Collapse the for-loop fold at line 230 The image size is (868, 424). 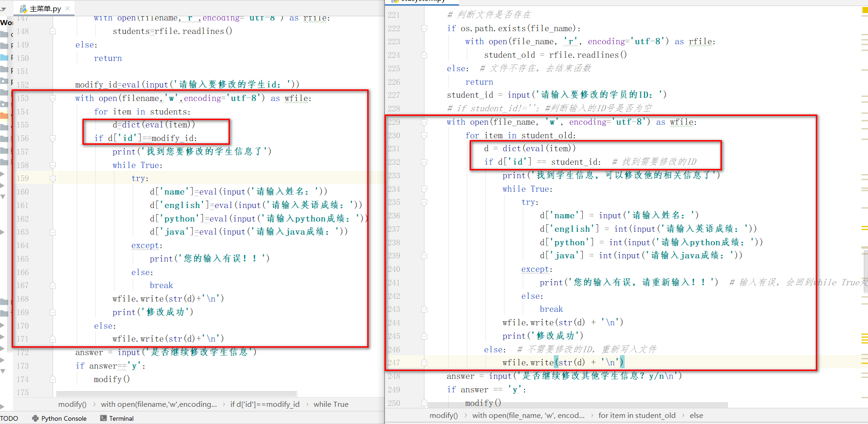(x=424, y=135)
